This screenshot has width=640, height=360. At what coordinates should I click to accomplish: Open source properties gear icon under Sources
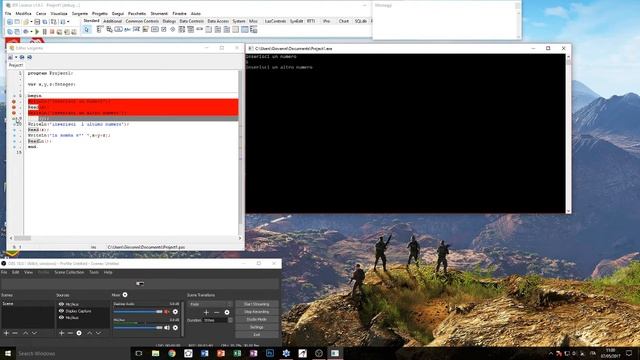pos(79,333)
